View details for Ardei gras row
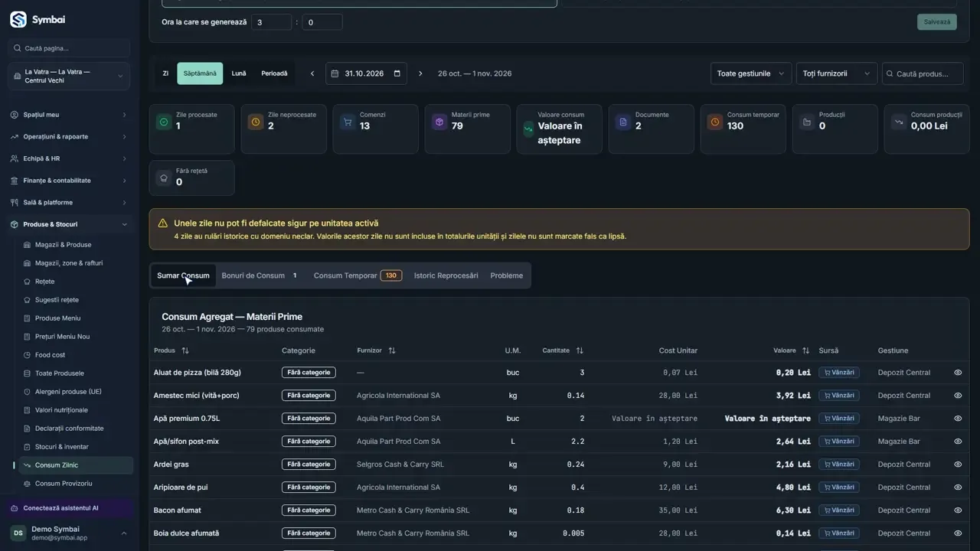980x551 pixels. click(x=958, y=465)
